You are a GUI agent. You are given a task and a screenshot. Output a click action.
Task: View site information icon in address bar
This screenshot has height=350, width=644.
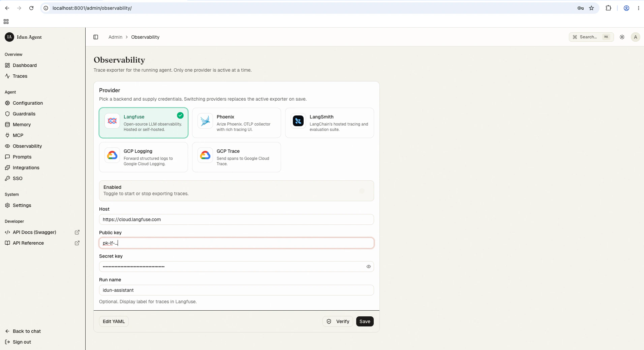click(46, 8)
